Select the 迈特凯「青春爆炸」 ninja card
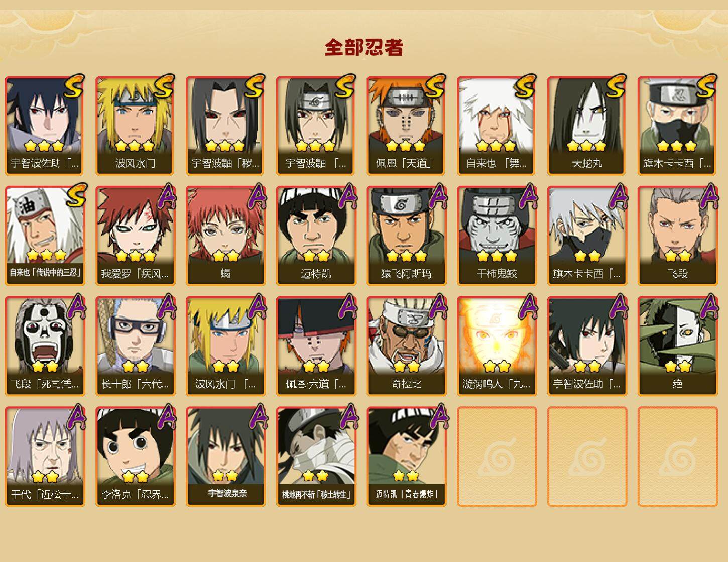728x562 pixels. pyautogui.click(x=406, y=457)
